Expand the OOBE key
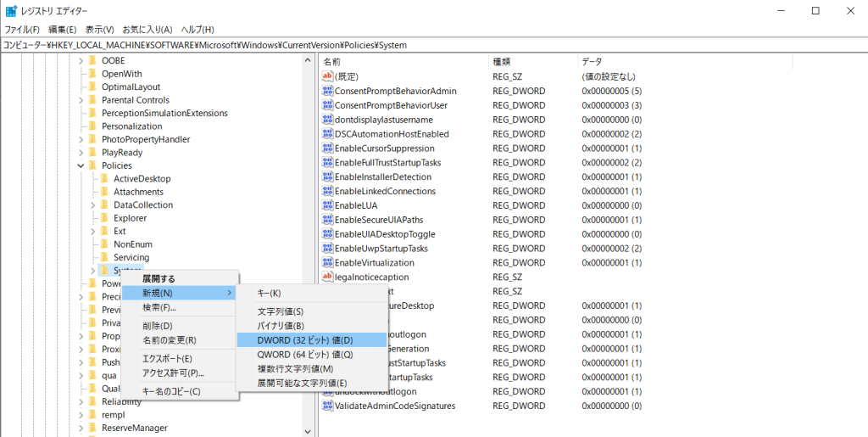The image size is (868, 437). (81, 60)
